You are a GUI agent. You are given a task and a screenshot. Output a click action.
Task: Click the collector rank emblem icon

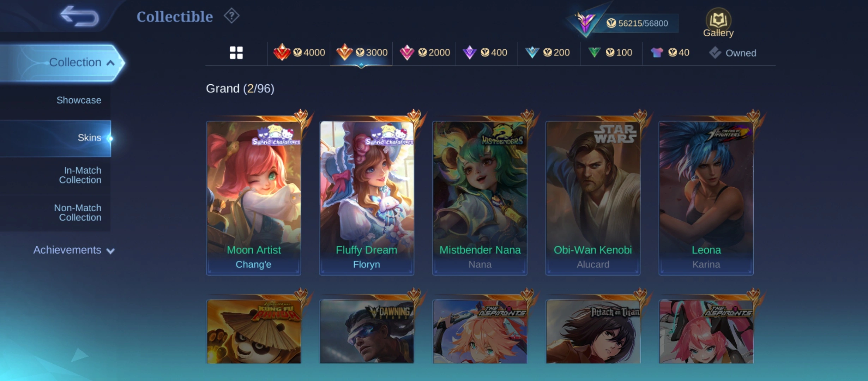[585, 23]
